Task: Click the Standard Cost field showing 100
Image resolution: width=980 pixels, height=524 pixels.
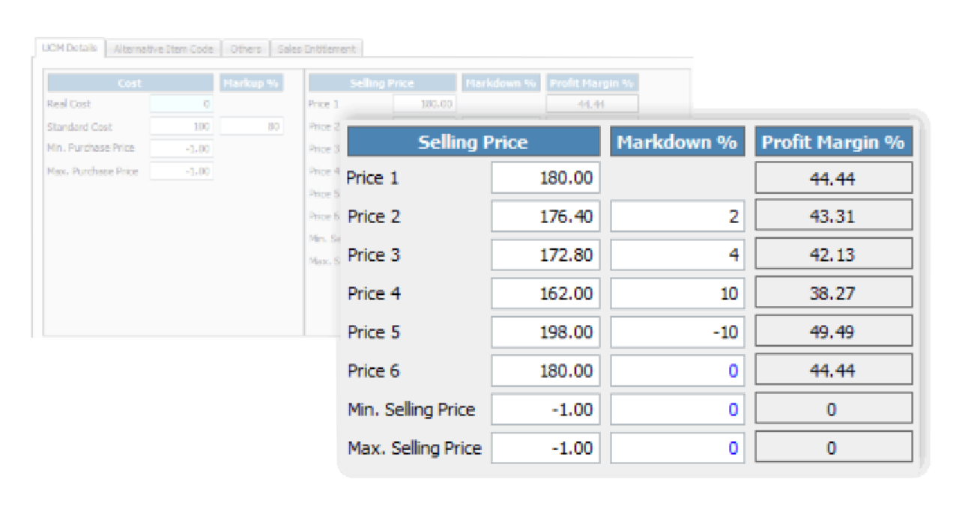Action: click(x=181, y=127)
